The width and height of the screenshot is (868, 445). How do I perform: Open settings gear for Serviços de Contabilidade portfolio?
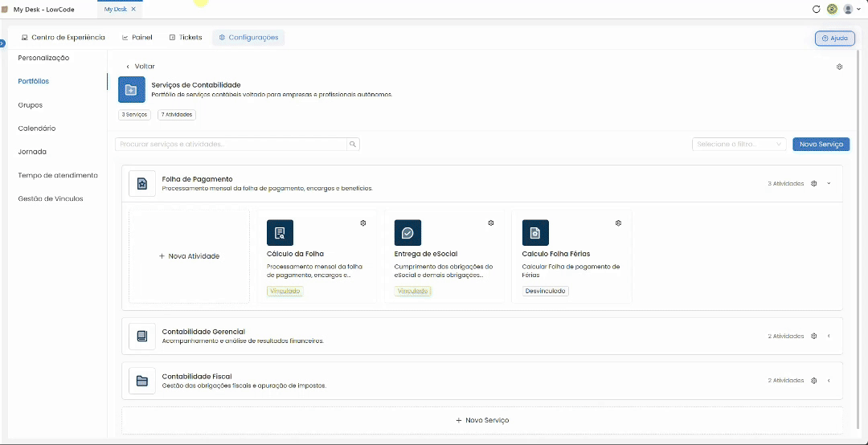coord(839,67)
